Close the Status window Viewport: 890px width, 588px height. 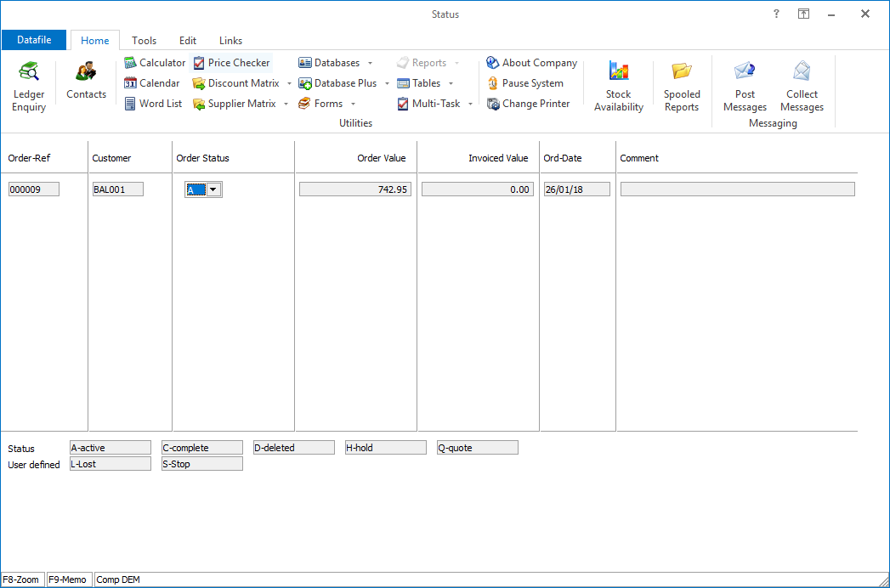point(865,14)
